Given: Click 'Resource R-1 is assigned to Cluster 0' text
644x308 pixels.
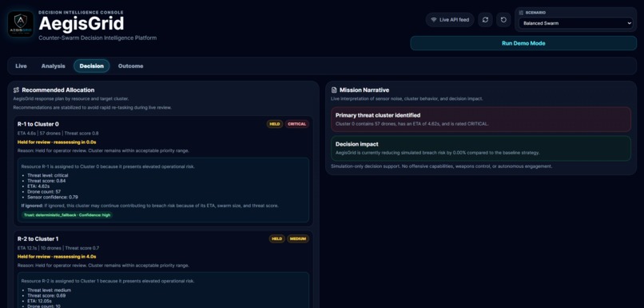Looking at the screenshot, I should (108, 166).
